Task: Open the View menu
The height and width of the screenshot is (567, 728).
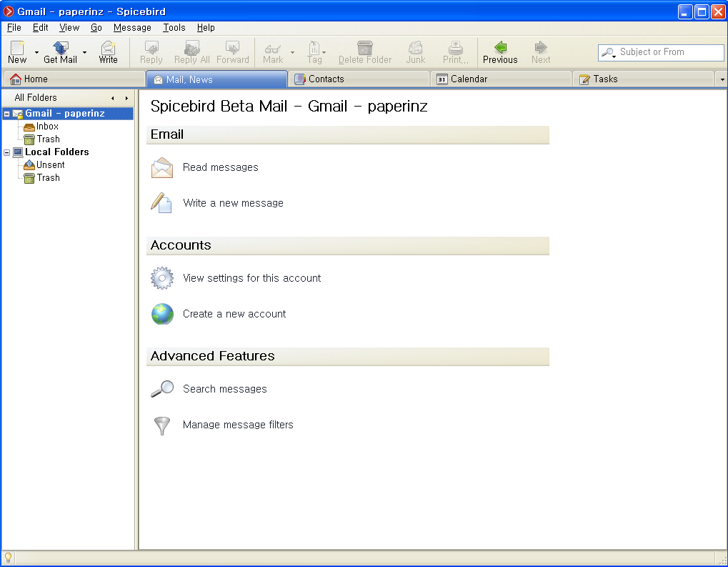Action: 69,27
